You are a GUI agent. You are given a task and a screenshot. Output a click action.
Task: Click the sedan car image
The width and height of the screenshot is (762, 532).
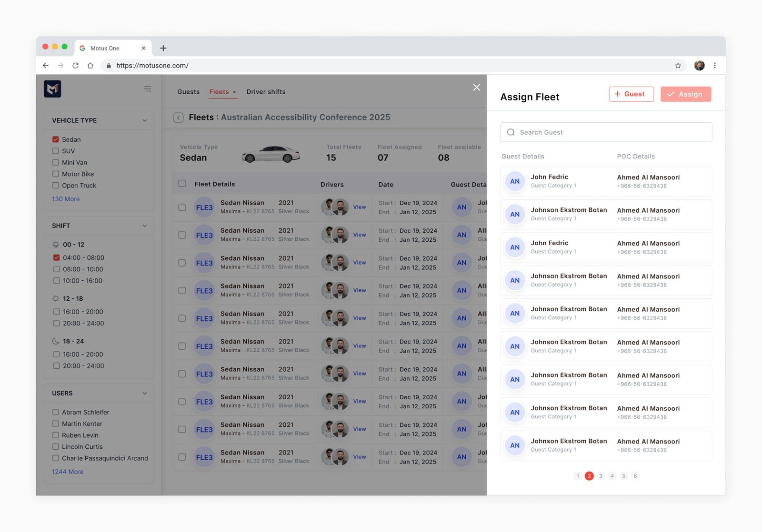[271, 154]
